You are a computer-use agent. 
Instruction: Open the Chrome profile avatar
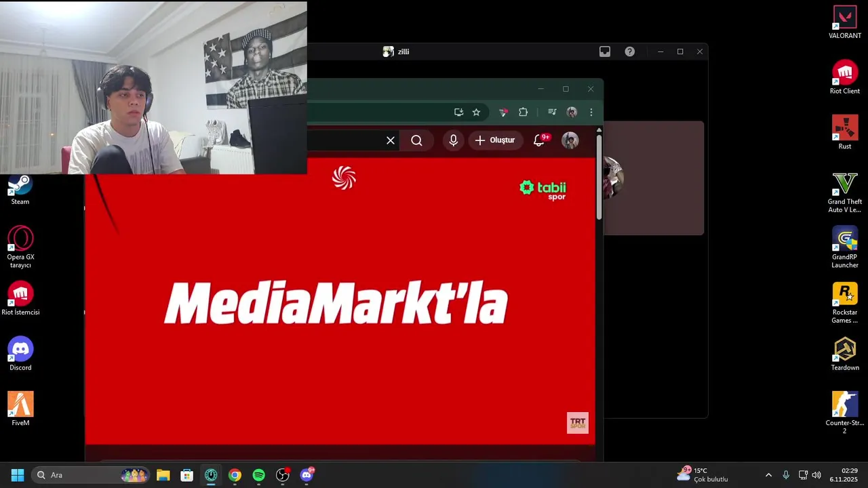572,113
